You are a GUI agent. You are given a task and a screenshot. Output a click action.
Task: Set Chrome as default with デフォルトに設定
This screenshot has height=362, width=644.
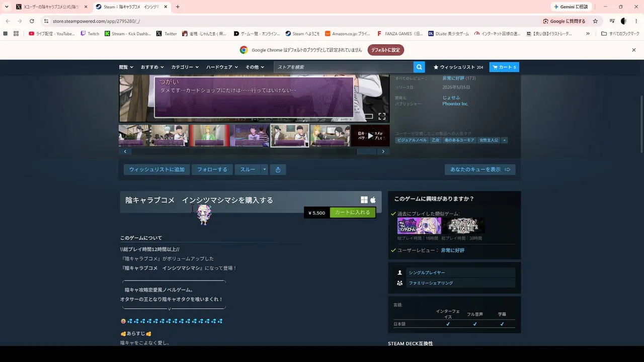(386, 50)
